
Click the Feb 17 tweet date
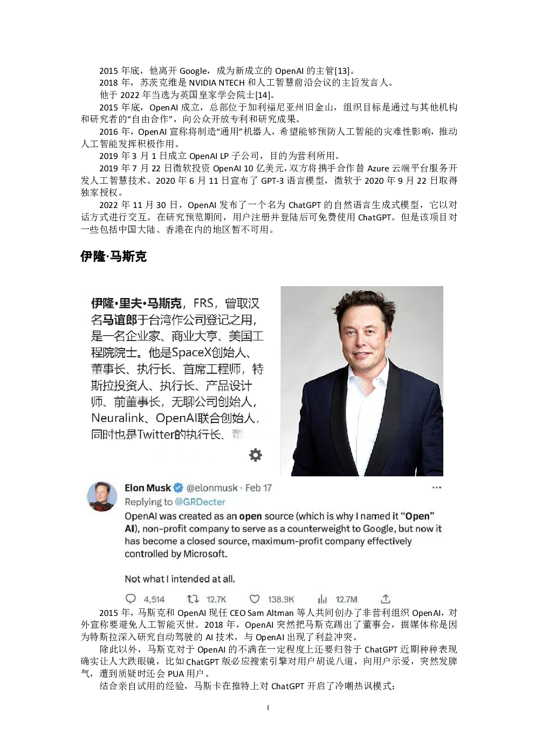coord(258,488)
